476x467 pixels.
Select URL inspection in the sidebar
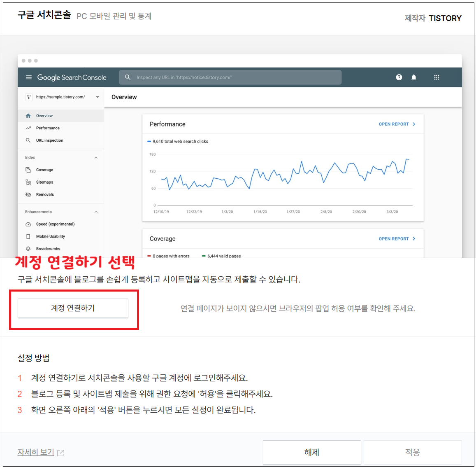coord(61,140)
